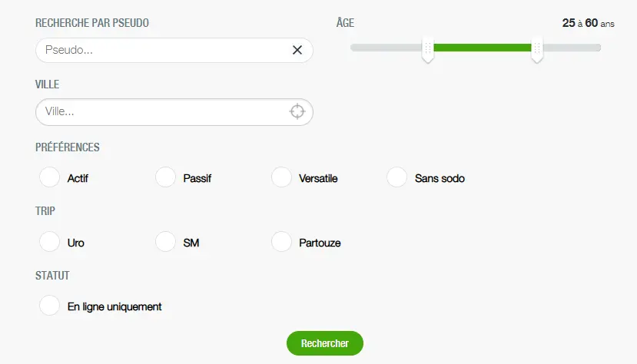Enable the Actif preference checkbox

pyautogui.click(x=49, y=177)
